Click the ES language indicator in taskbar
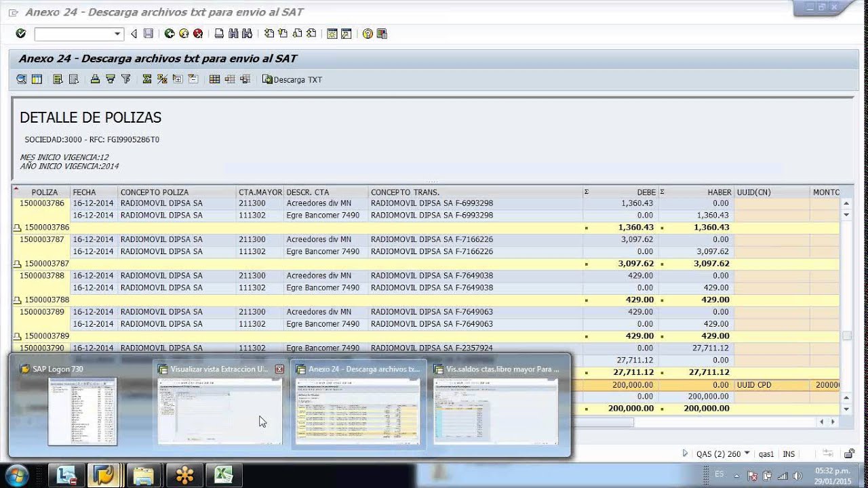Screen dimensions: 868x488 coord(719,474)
